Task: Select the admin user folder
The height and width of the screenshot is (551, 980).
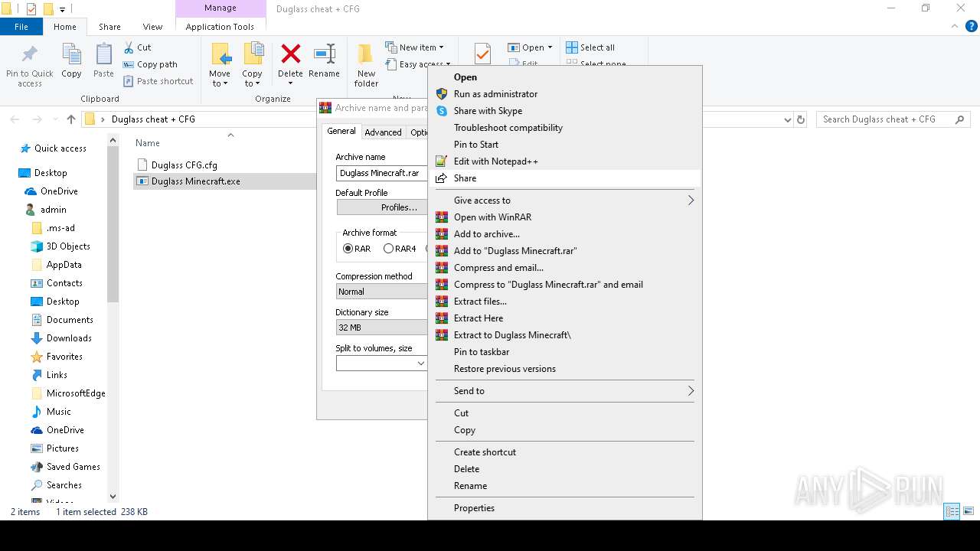Action: click(53, 210)
